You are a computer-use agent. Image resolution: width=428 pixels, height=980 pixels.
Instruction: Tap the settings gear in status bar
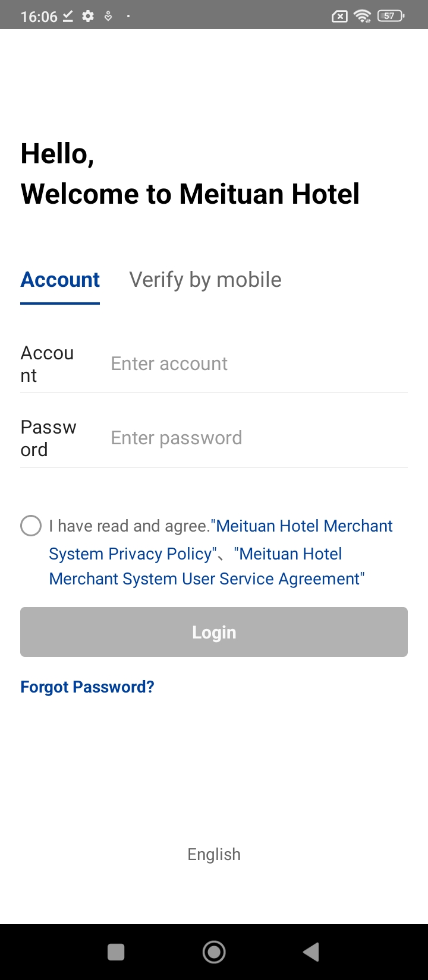[88, 16]
